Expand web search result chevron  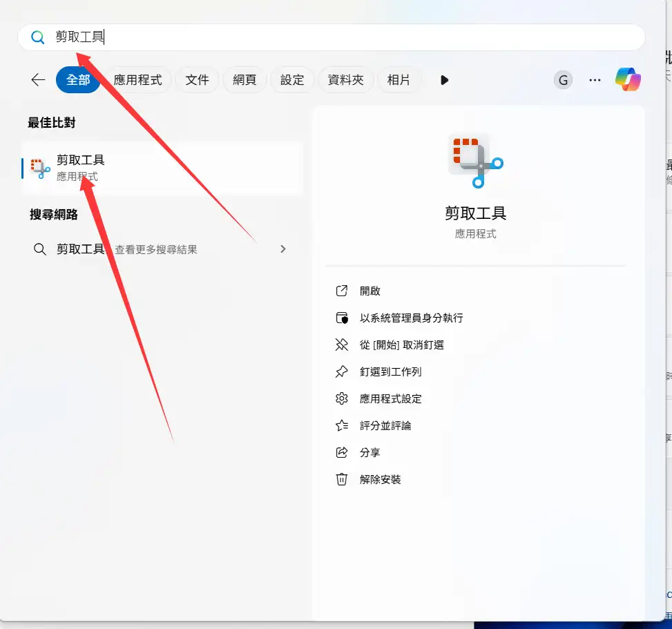(283, 249)
